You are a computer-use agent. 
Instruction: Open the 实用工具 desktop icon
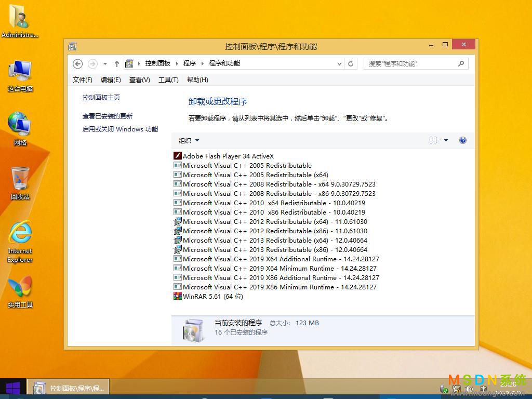pyautogui.click(x=20, y=292)
